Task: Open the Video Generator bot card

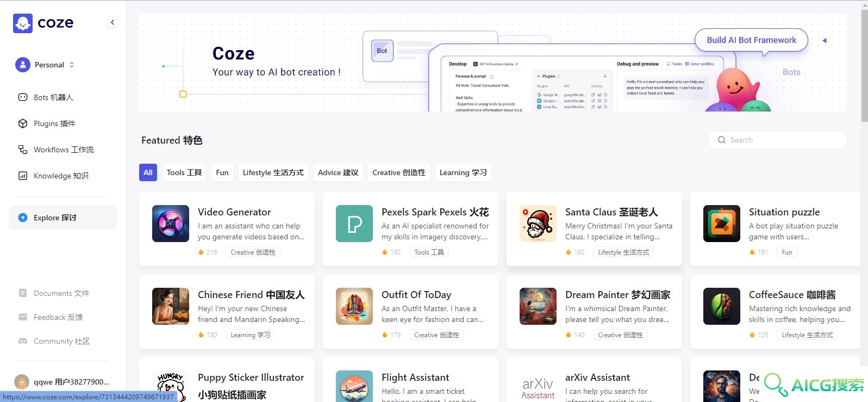Action: (227, 229)
